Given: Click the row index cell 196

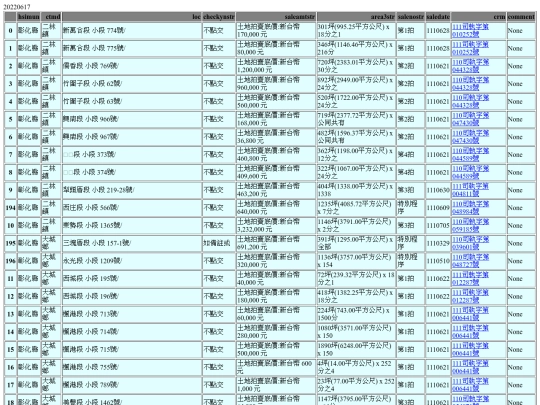Looking at the screenshot, I should tap(10, 261).
